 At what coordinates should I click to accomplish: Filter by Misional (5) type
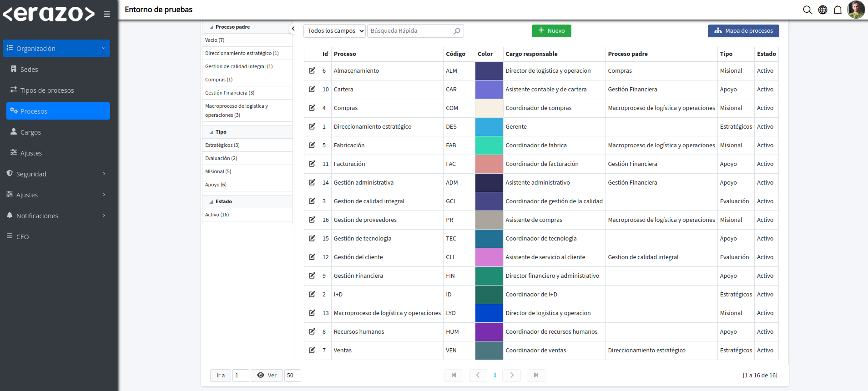pos(218,171)
